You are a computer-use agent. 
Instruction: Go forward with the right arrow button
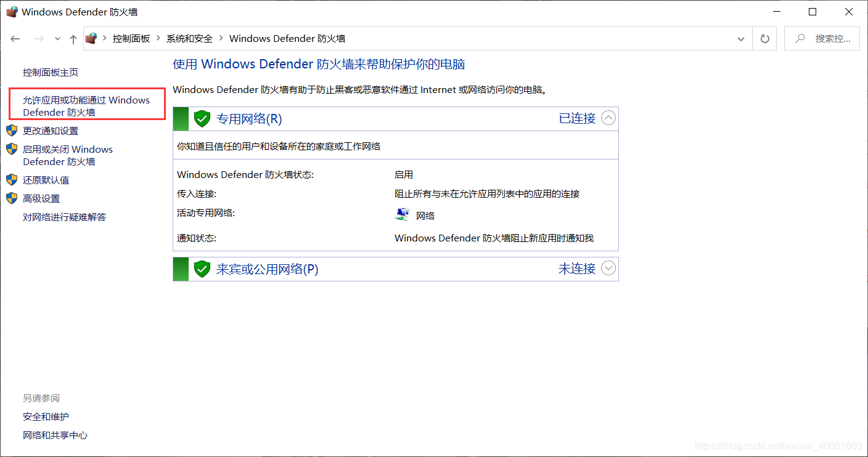(x=39, y=39)
